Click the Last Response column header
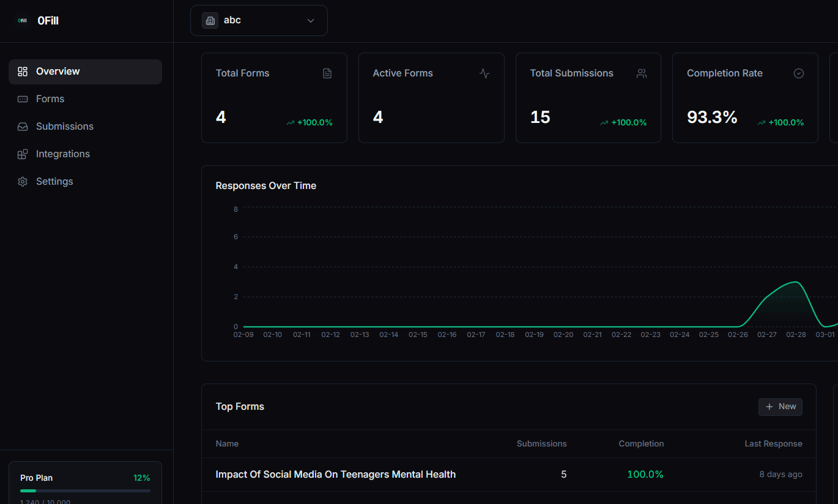This screenshot has height=504, width=838. click(x=773, y=444)
